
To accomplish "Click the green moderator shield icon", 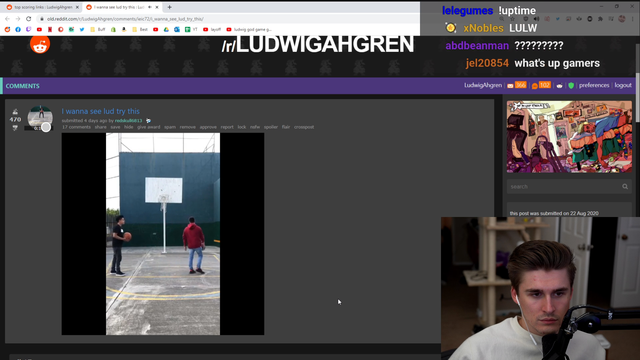I will pos(571,86).
